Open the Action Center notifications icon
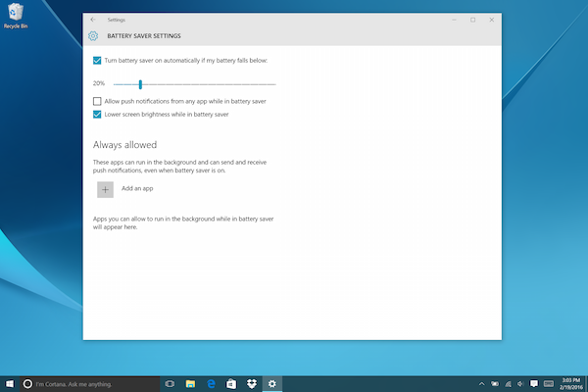Image resolution: width=588 pixels, height=392 pixels. (x=534, y=384)
